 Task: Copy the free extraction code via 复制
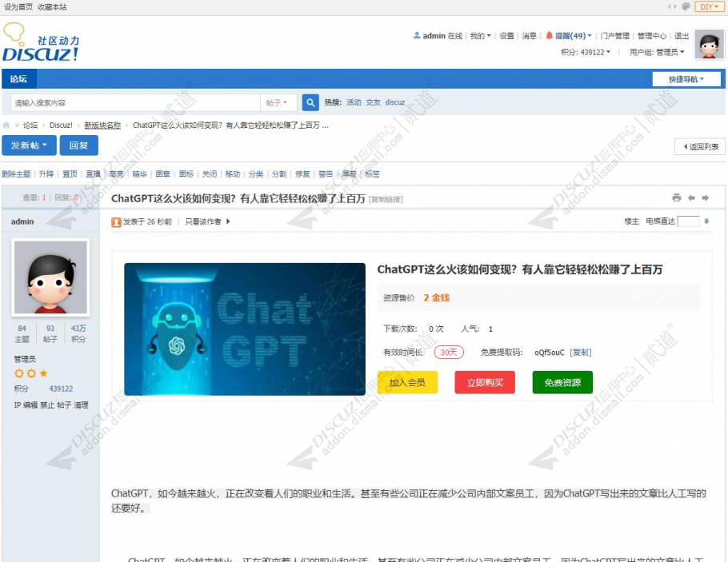coord(581,353)
